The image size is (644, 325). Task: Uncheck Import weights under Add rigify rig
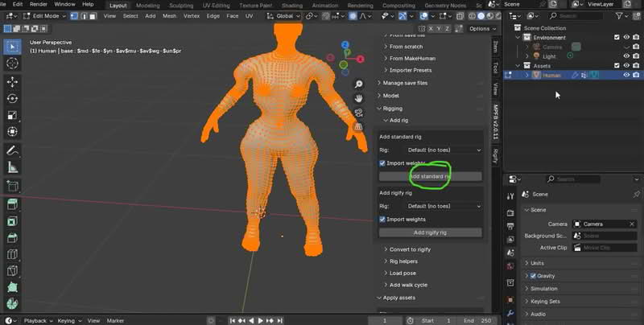click(383, 219)
